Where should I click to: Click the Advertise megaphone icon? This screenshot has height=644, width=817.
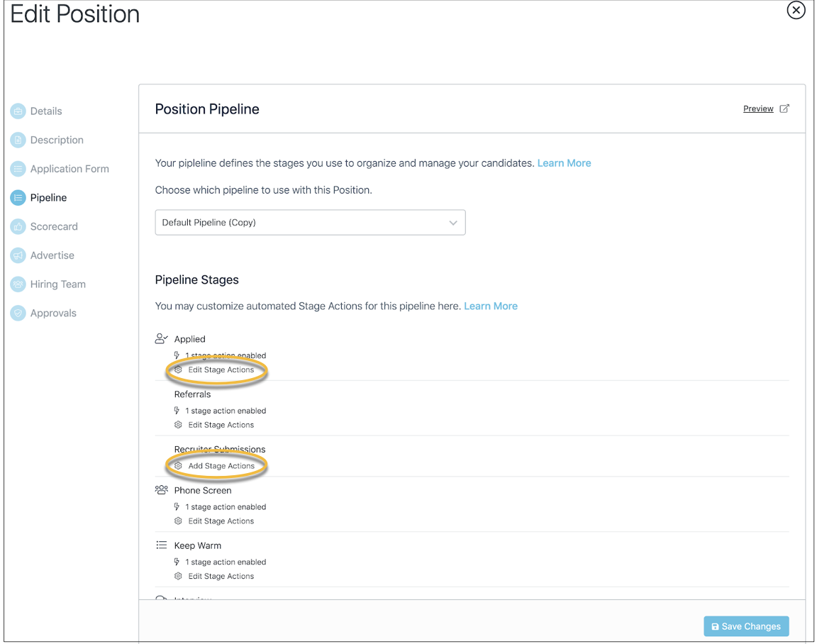(x=18, y=255)
